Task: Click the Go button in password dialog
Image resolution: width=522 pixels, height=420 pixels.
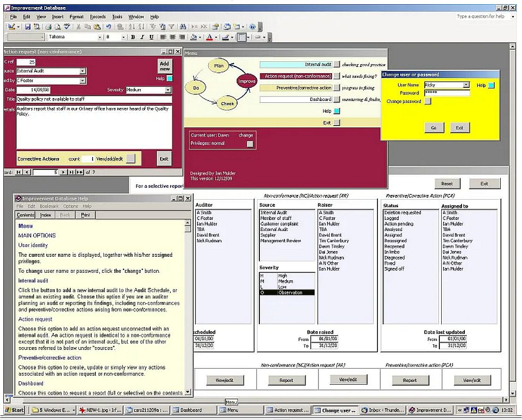Action: click(434, 127)
